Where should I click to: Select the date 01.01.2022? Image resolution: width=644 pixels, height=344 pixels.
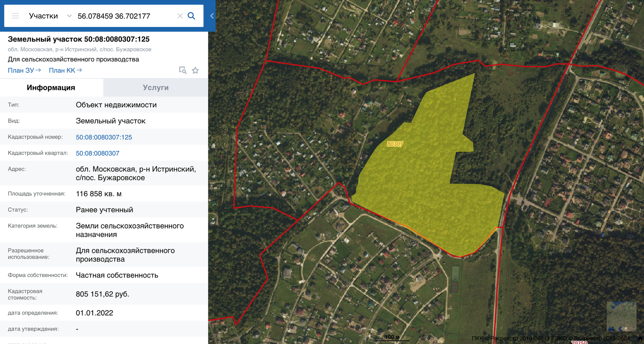[x=94, y=313]
